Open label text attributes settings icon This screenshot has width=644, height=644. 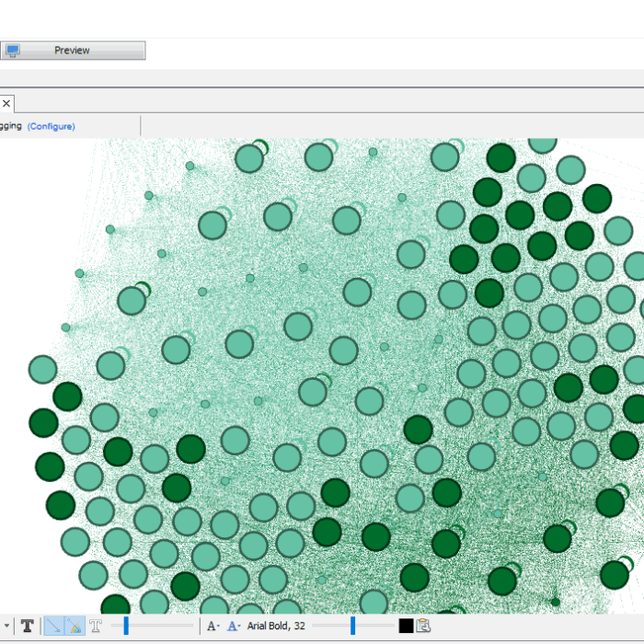click(x=423, y=626)
